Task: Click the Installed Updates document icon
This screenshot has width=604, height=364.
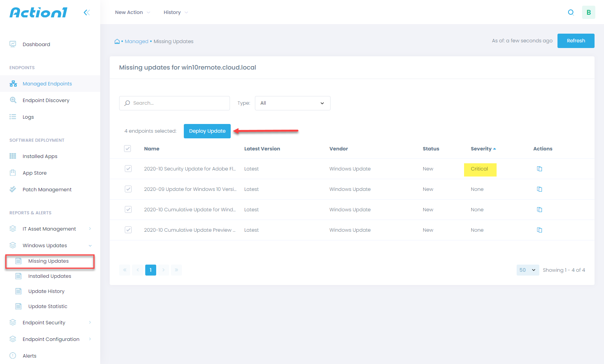Action: (18, 276)
